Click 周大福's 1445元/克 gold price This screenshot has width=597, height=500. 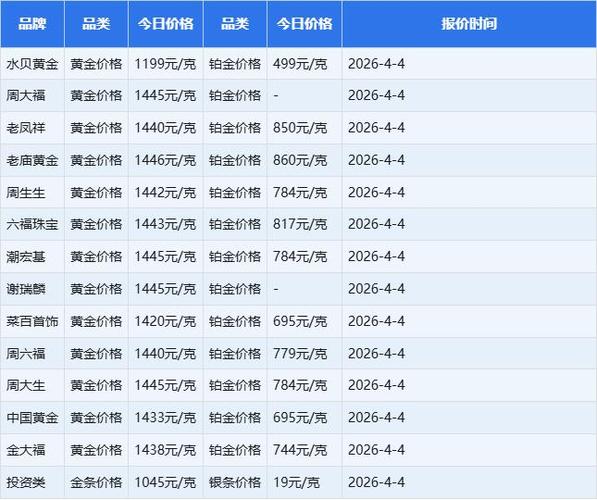pos(165,95)
